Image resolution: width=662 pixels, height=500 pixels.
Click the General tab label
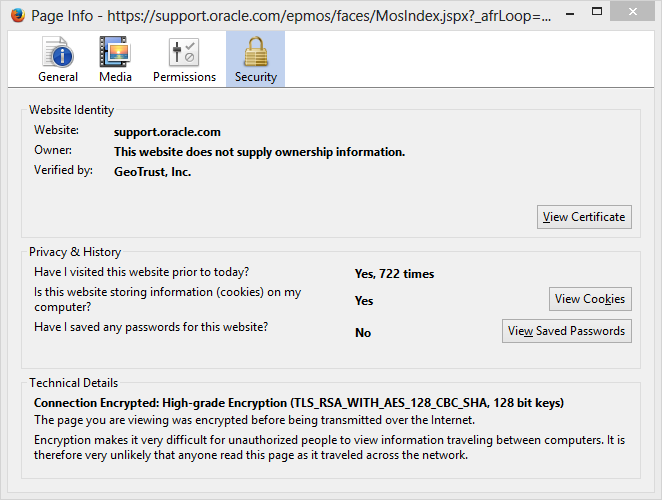(x=58, y=77)
